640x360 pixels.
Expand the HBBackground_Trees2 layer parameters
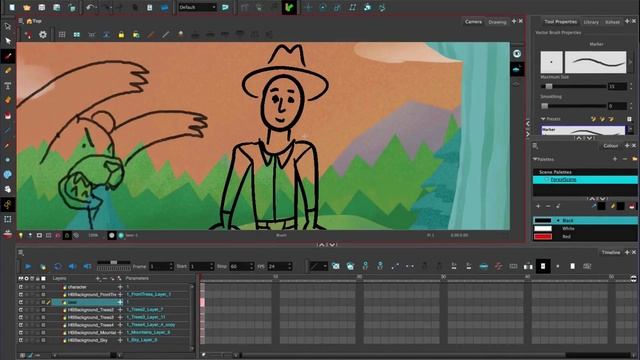click(x=120, y=309)
